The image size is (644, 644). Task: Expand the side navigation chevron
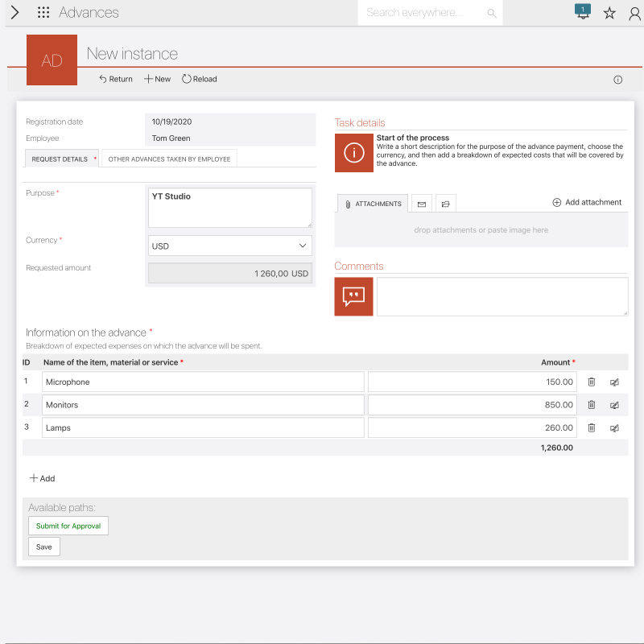click(14, 13)
